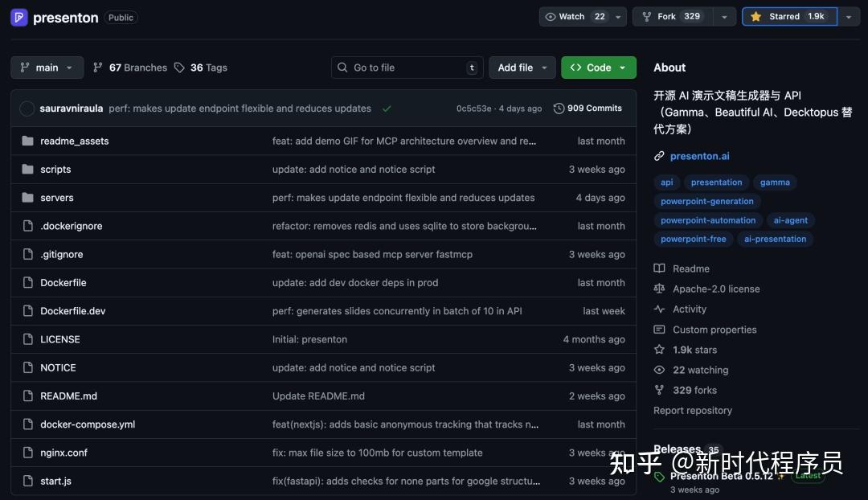
Task: Open the 36 Tags link
Action: pos(201,68)
